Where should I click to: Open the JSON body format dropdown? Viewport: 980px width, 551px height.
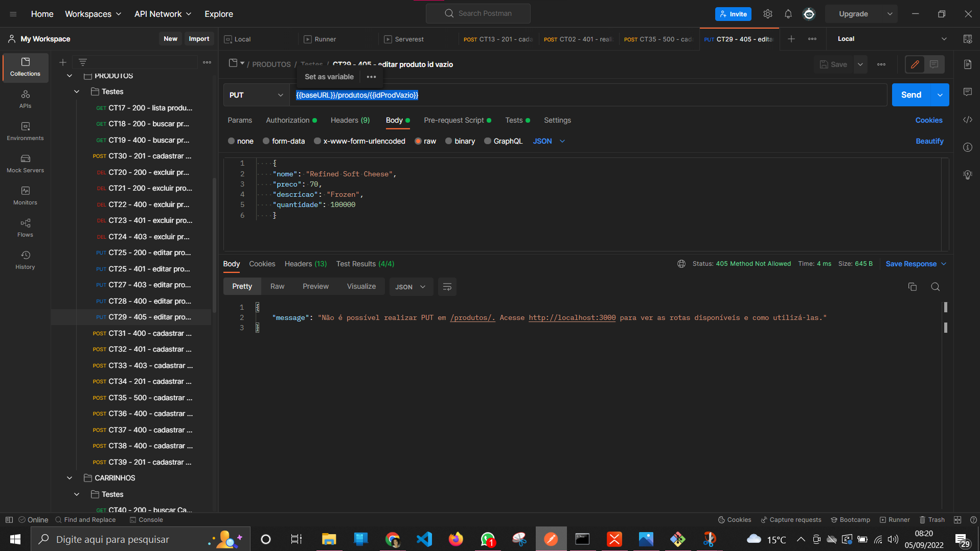coord(549,141)
